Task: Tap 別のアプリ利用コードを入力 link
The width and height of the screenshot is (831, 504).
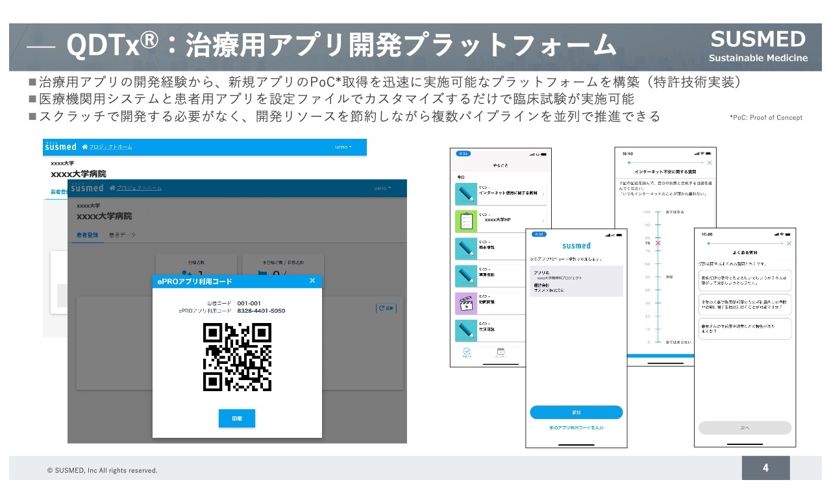Action: (x=577, y=428)
